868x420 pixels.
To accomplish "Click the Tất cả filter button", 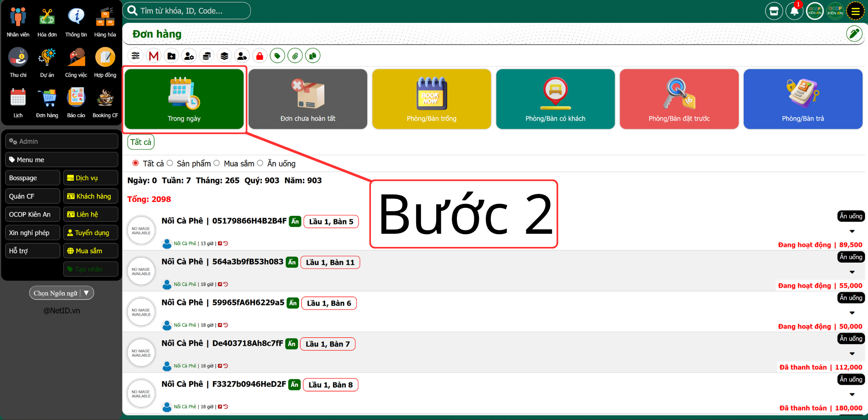I will 141,142.
